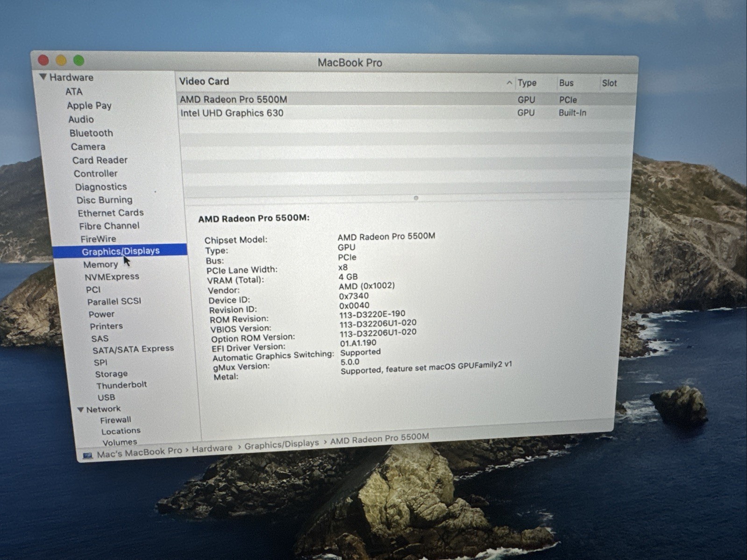Select Intel UHD Graphics 630 row
747x560 pixels.
[x=406, y=113]
